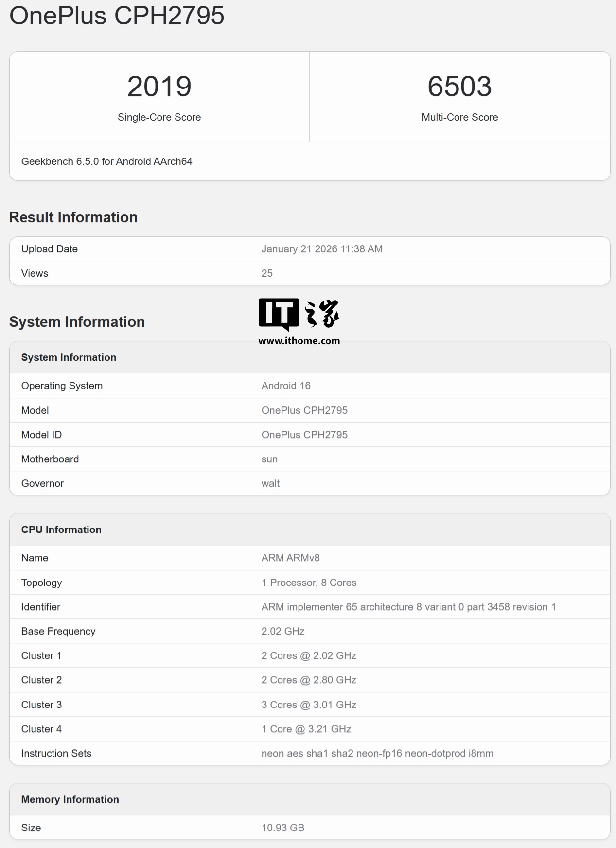616x848 pixels.
Task: Click the Upload Date value January 21 2026
Action: tap(322, 249)
